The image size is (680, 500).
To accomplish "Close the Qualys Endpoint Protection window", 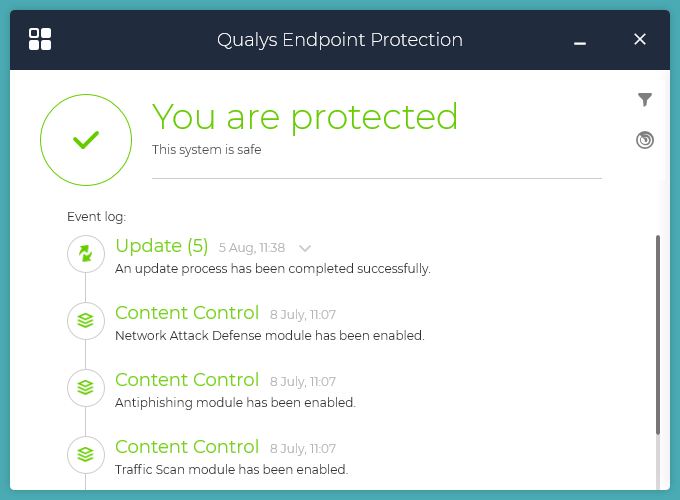I will click(640, 40).
